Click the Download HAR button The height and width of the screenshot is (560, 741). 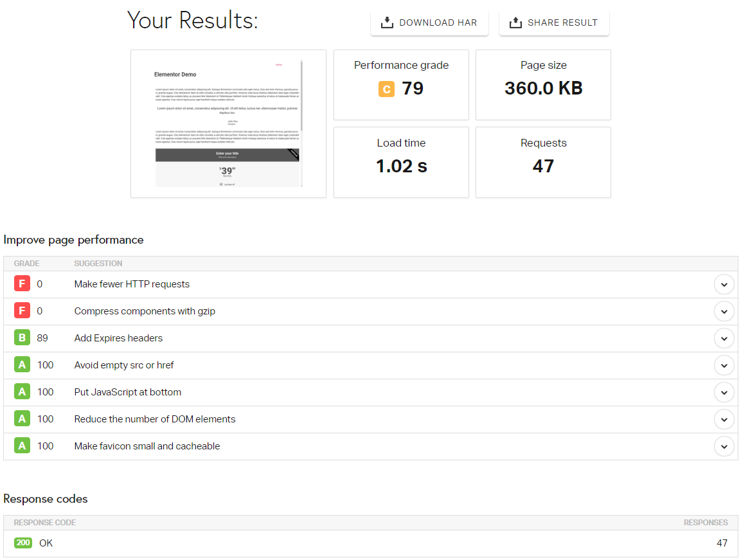(429, 22)
